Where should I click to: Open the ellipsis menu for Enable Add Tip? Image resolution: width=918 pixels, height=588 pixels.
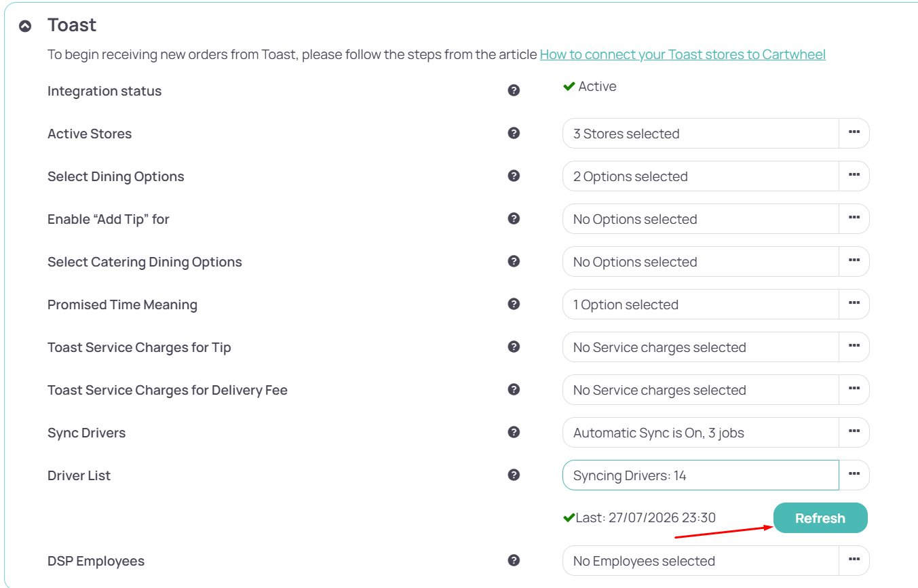[854, 219]
